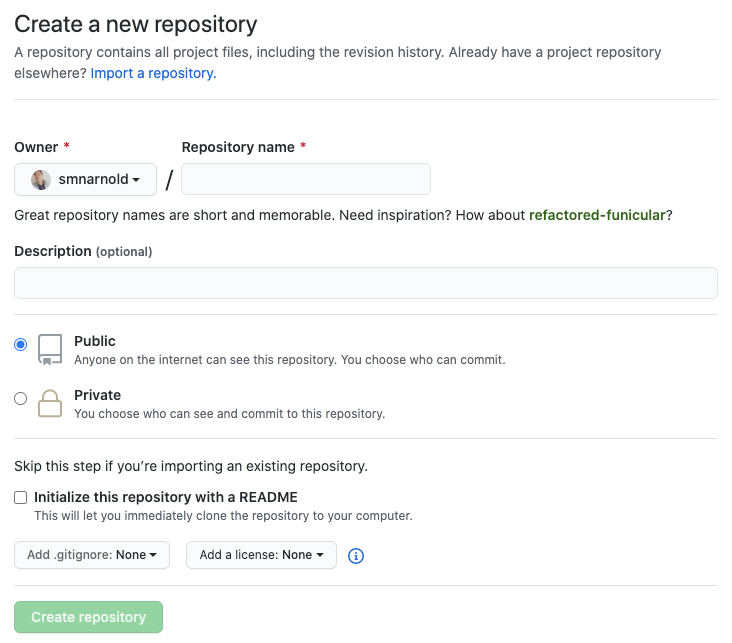Screen dimensions: 732x643
Task: Expand the Add .gitignore dropdown
Action: (92, 555)
